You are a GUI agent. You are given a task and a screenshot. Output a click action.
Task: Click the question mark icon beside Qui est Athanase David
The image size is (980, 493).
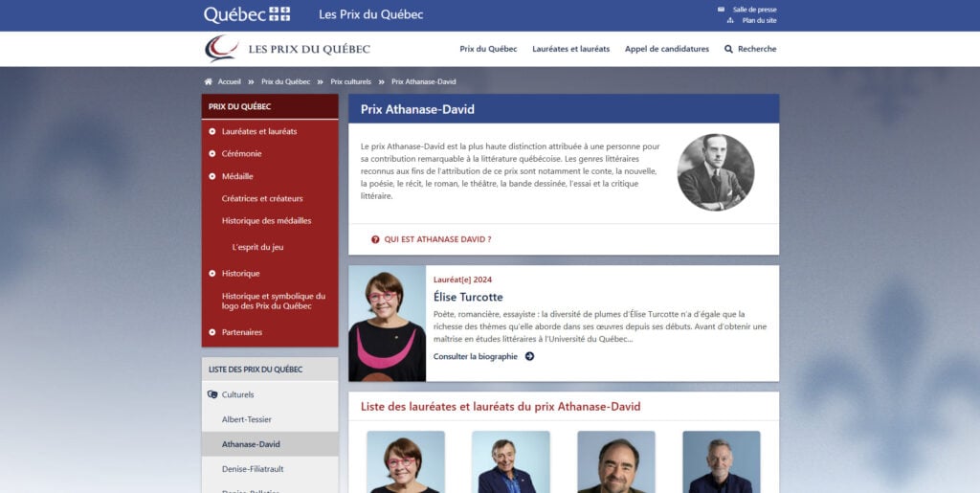pos(375,239)
